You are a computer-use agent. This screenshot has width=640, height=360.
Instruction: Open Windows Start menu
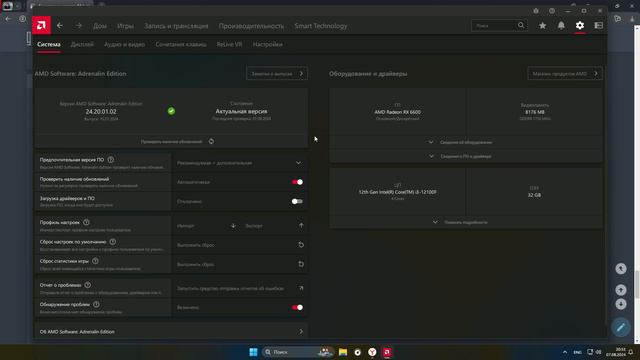(x=253, y=352)
